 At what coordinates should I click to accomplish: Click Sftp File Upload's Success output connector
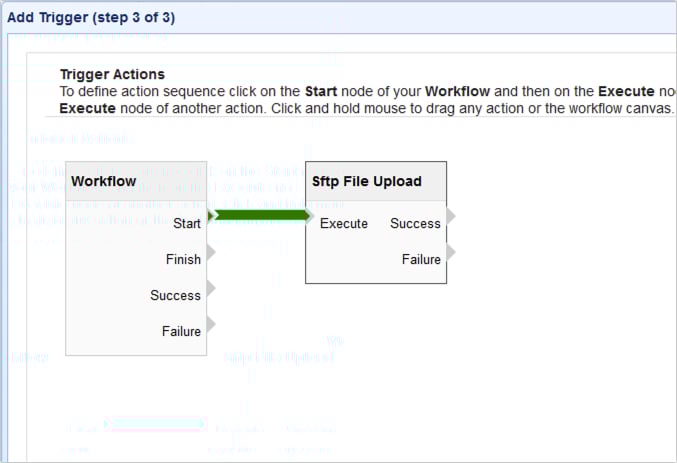[451, 216]
